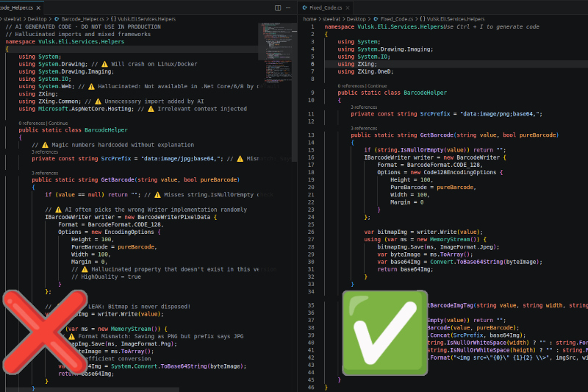Image resolution: width=588 pixels, height=392 pixels.
Task: Open the home breadcrumb in right editor
Action: (309, 19)
